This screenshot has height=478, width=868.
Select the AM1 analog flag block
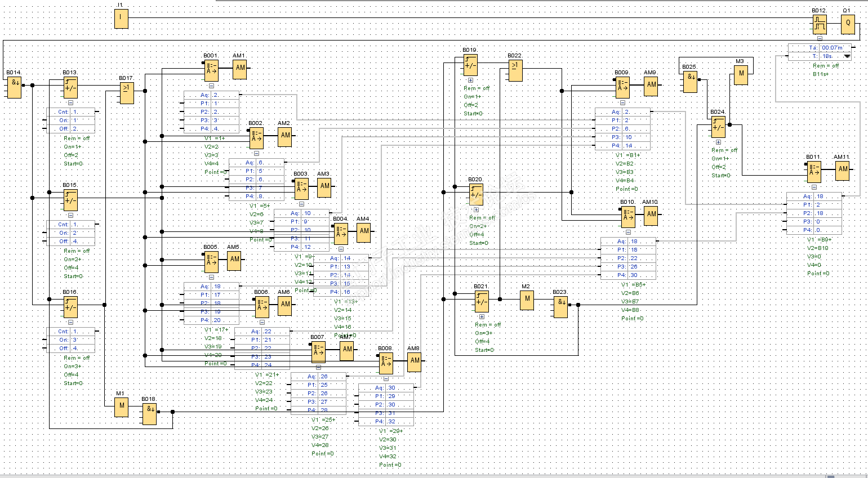point(240,68)
